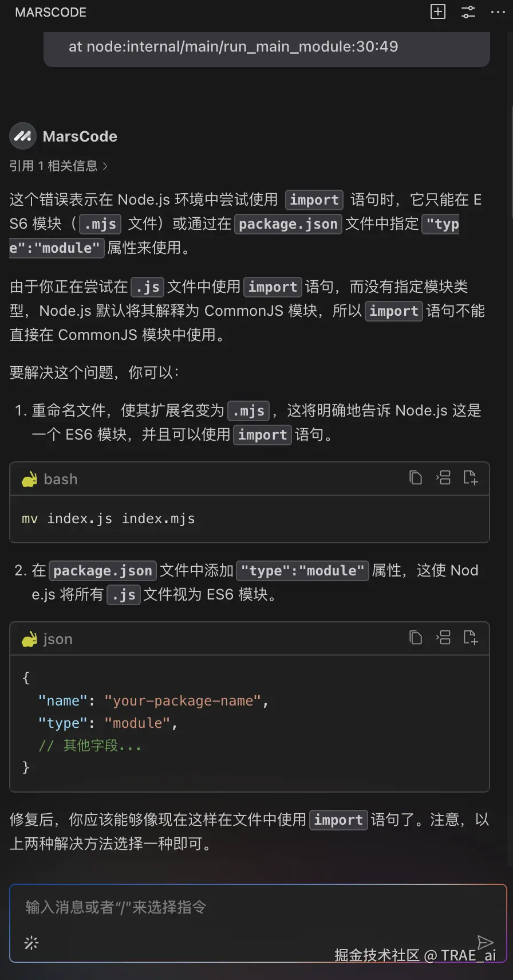This screenshot has height=980, width=513.
Task: Select the 掘金技术社区 @ TRAE_ai link
Action: pyautogui.click(x=414, y=955)
